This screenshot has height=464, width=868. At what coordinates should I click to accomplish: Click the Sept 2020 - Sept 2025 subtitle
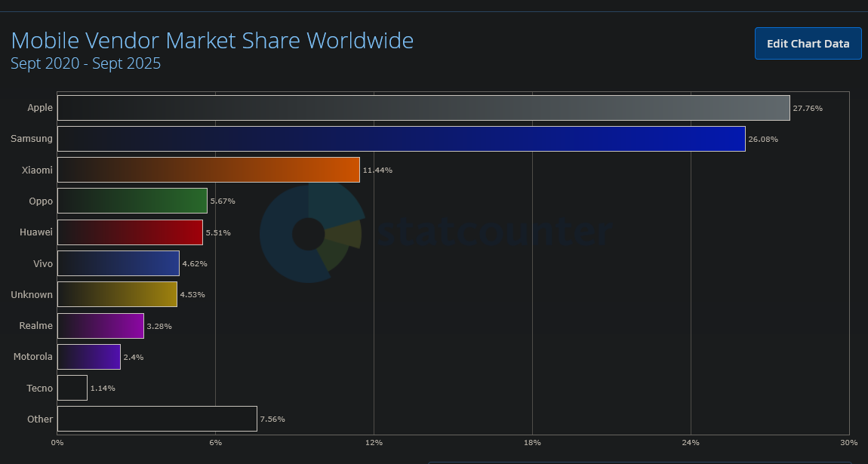86,63
